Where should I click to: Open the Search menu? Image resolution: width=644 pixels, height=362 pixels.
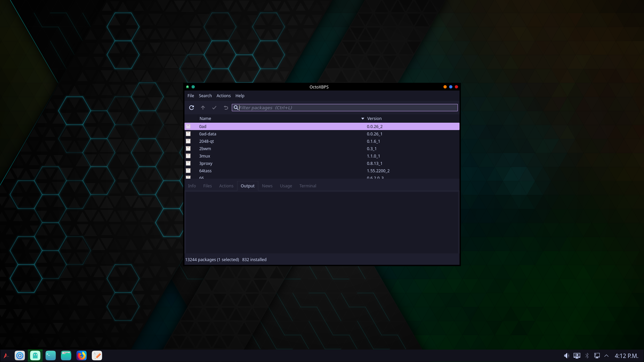(205, 96)
